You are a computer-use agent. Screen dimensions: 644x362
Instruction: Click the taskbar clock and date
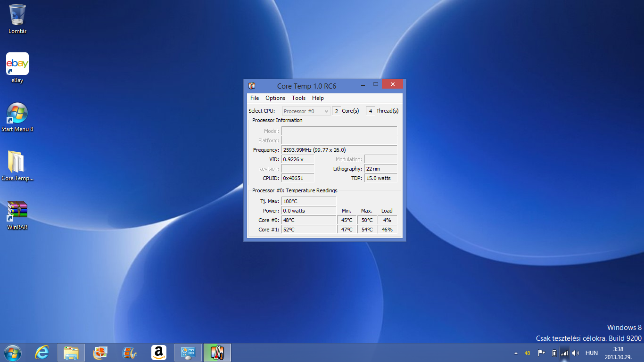click(618, 353)
